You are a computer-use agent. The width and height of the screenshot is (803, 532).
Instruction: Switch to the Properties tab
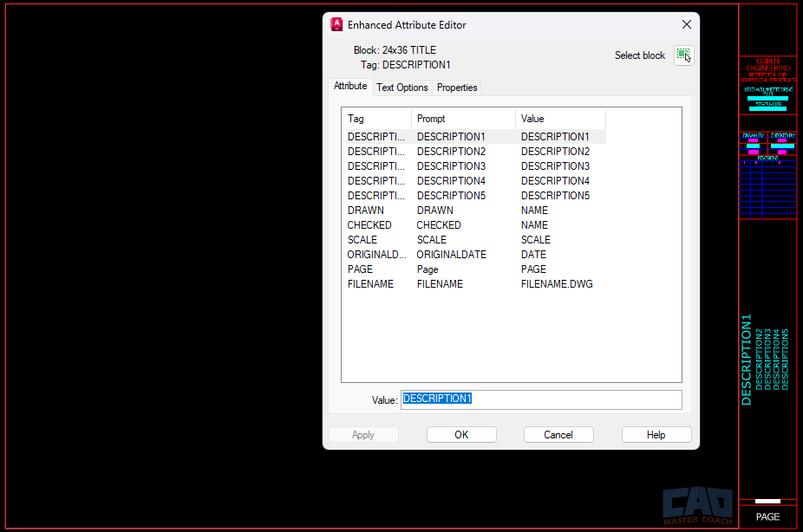coord(456,88)
